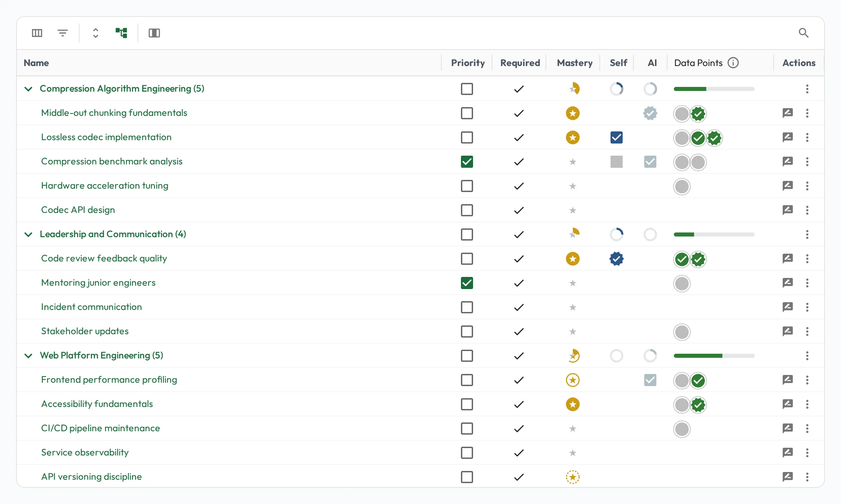Open feedback note for Middle-out chunking fundamentals
The image size is (841, 504).
pyautogui.click(x=787, y=113)
